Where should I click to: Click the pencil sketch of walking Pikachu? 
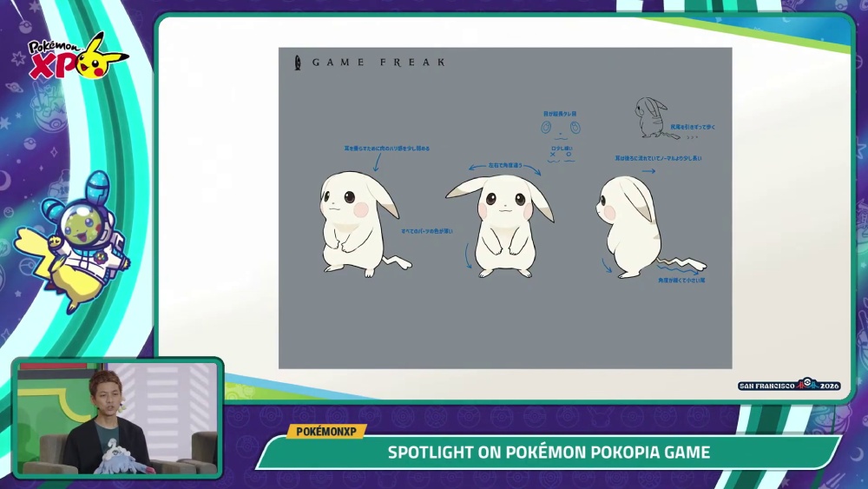(654, 117)
